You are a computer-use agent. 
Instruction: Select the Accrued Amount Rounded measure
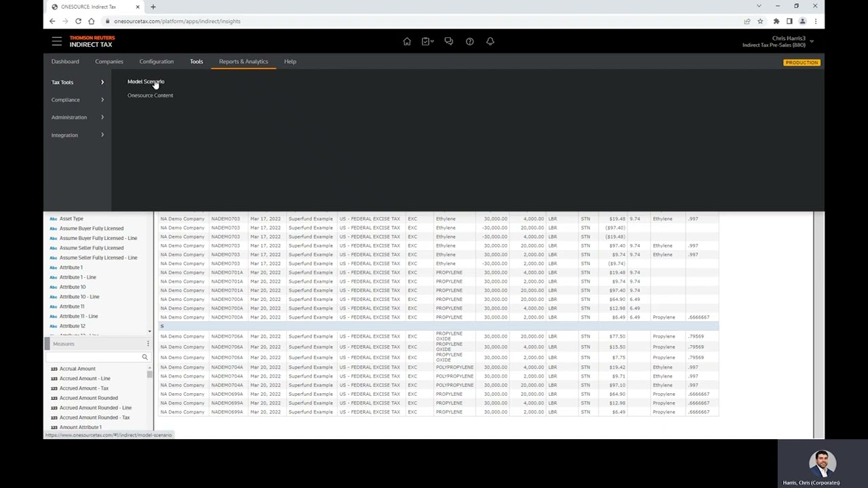[x=89, y=398]
